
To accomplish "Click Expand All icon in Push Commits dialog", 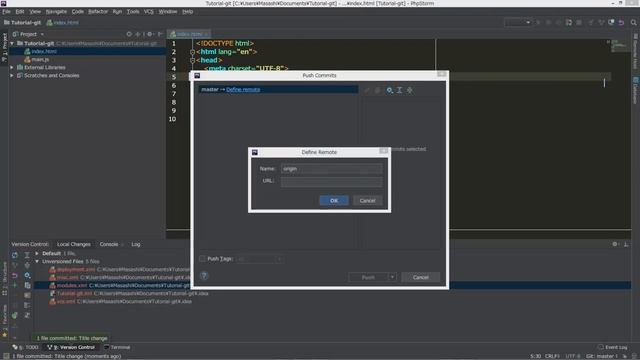I will click(400, 90).
